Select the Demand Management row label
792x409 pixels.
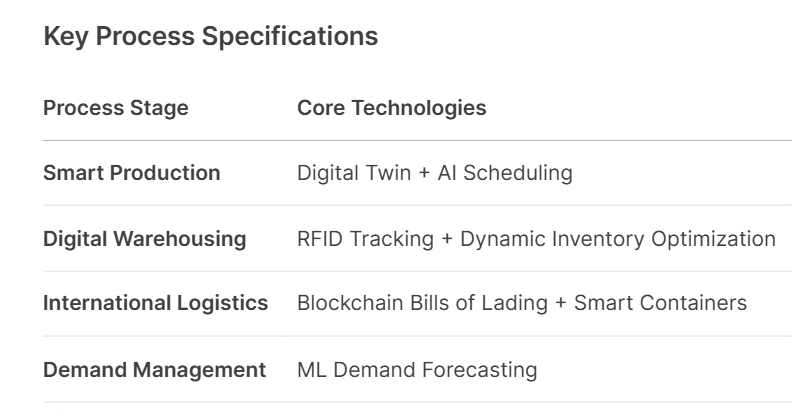(x=154, y=371)
